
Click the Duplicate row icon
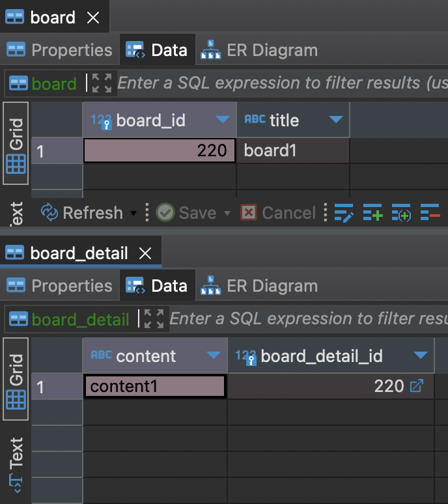pyautogui.click(x=401, y=213)
